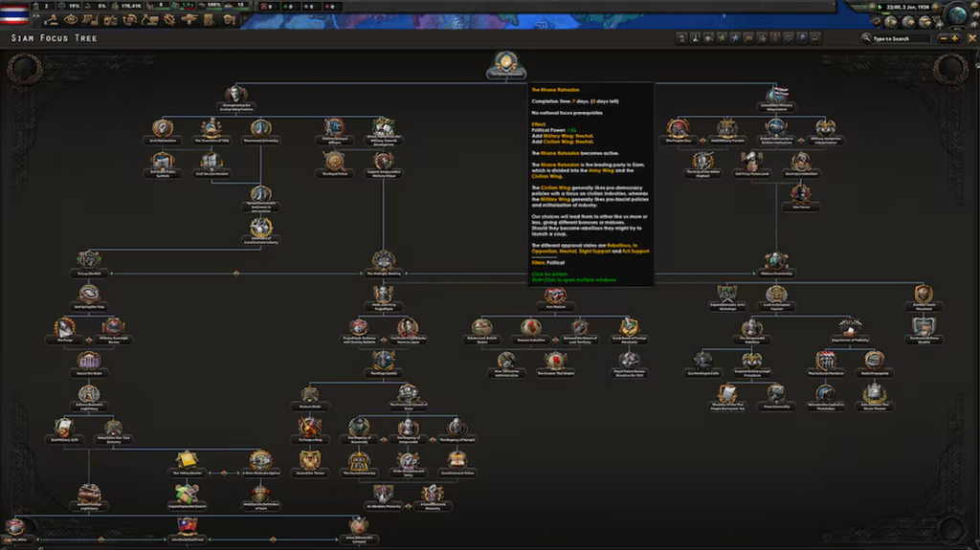Select the Reconquer Indochina focus
The image size is (980, 550).
[x=530, y=330]
